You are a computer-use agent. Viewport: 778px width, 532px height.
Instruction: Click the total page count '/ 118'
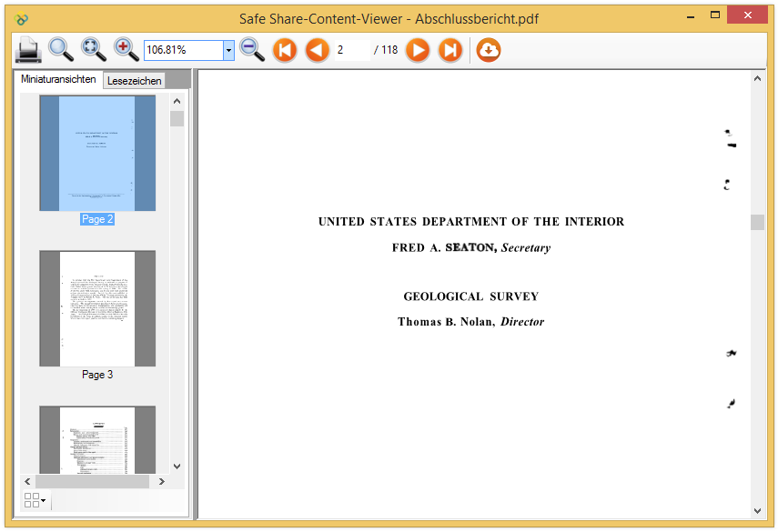coord(386,50)
